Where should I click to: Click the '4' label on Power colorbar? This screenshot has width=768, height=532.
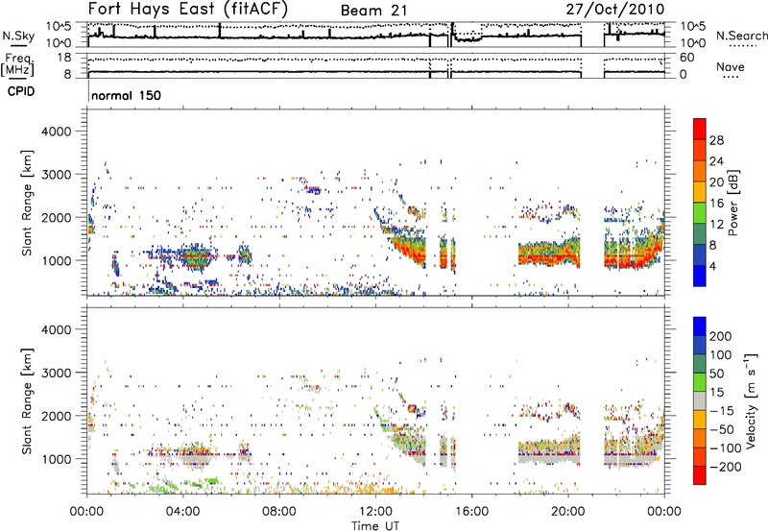713,267
